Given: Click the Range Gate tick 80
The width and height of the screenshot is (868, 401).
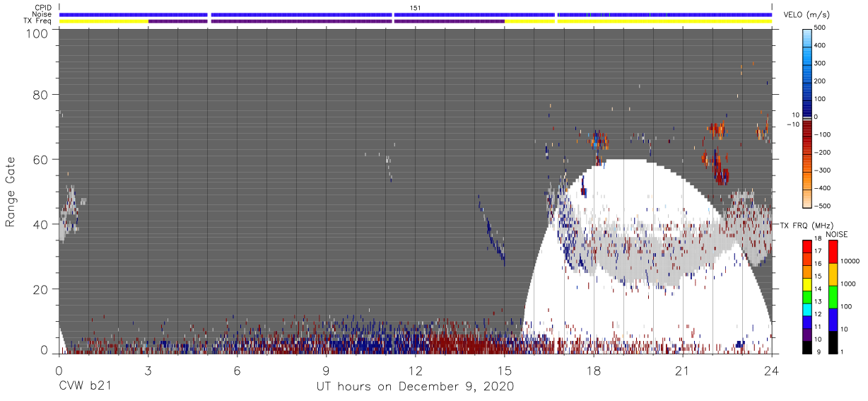Looking at the screenshot, I should pyautogui.click(x=39, y=95).
